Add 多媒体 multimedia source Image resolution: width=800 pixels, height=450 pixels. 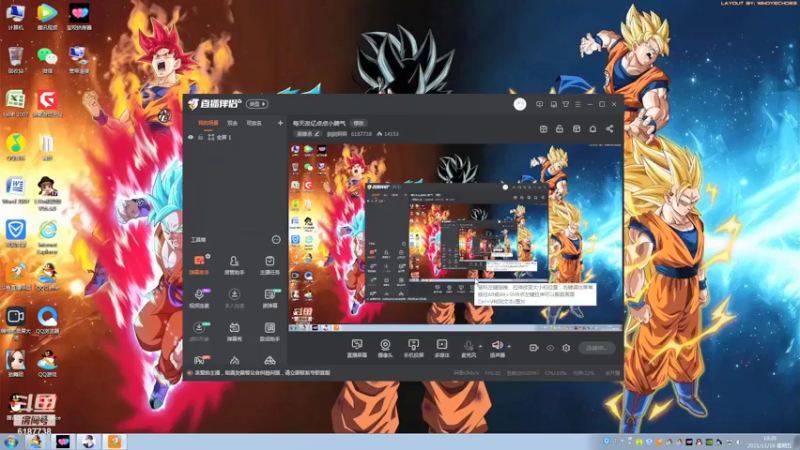click(x=442, y=348)
